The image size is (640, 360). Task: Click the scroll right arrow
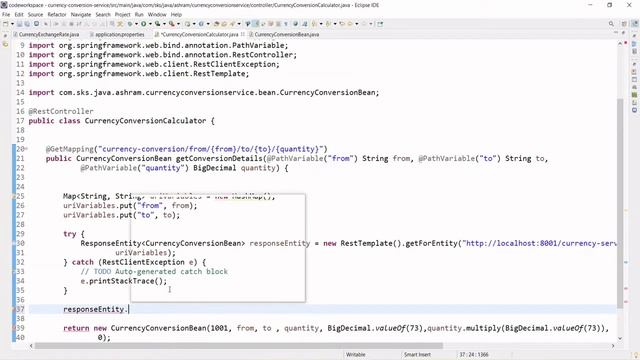coord(613,346)
